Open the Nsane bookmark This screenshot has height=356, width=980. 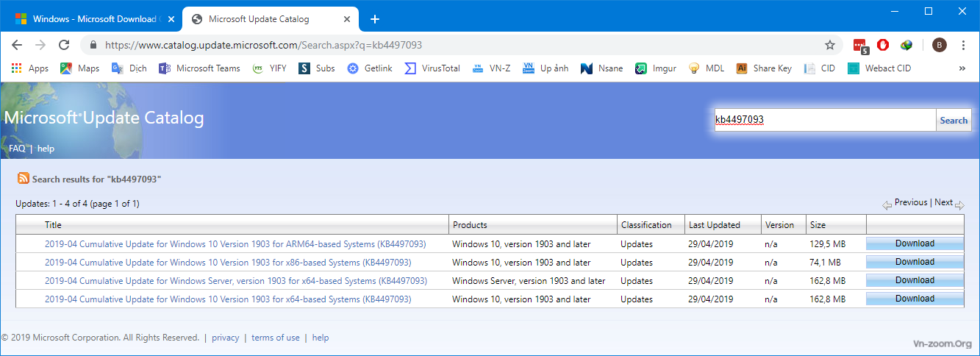602,68
